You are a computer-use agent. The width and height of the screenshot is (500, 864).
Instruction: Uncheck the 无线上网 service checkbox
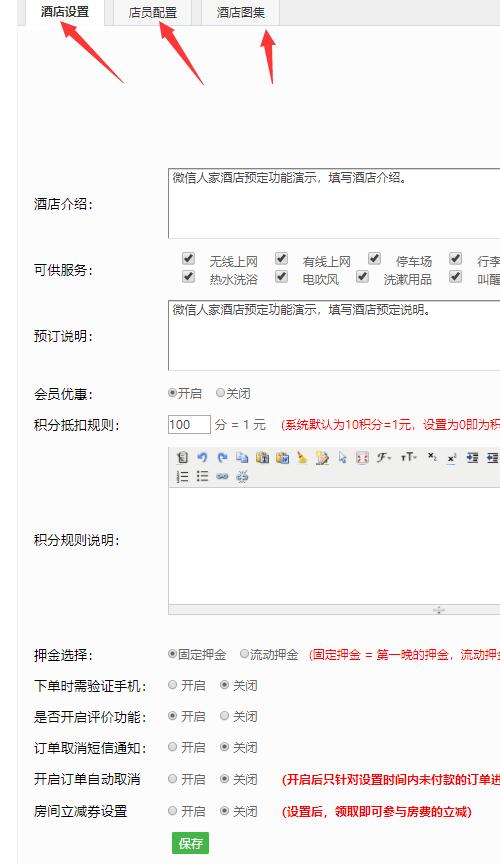tap(189, 258)
